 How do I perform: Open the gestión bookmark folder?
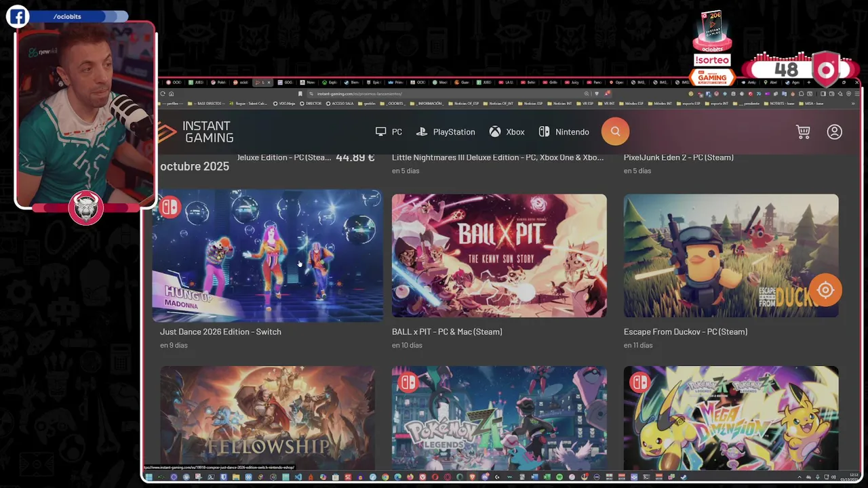tap(366, 104)
